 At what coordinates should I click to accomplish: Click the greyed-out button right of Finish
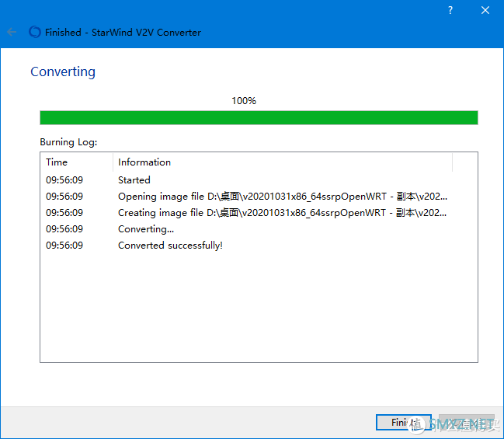(x=466, y=423)
